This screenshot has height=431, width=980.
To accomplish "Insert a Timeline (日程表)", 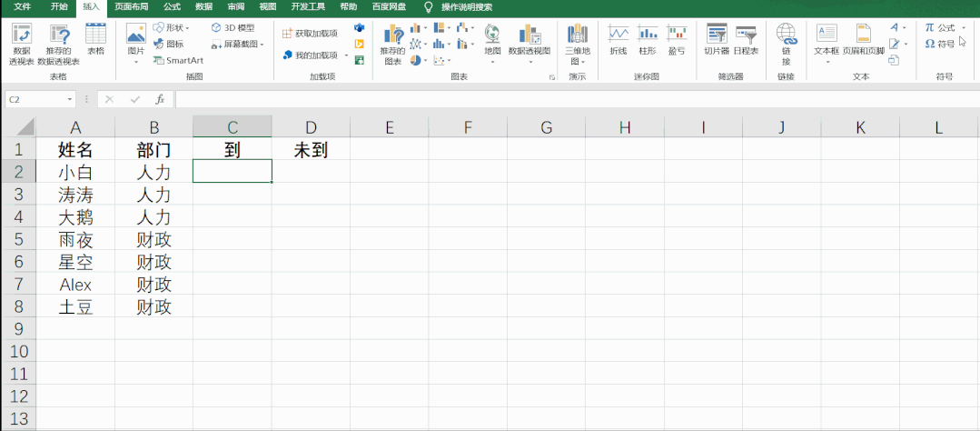I will click(x=746, y=39).
